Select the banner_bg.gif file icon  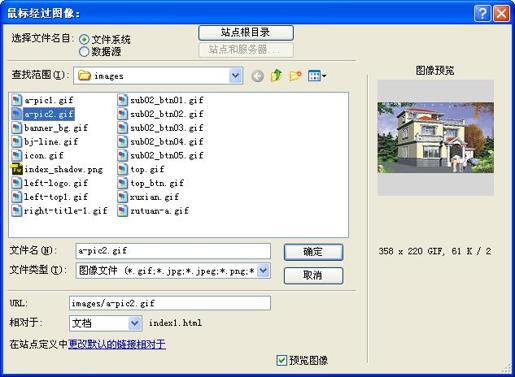click(x=17, y=128)
